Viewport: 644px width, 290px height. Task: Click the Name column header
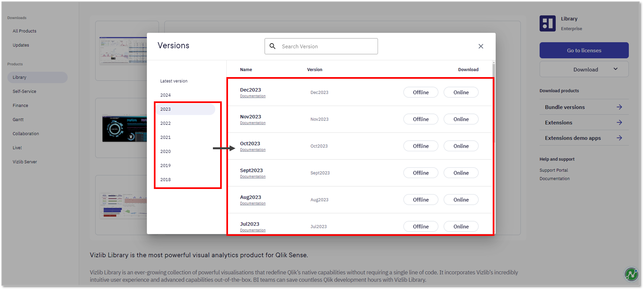pos(246,70)
